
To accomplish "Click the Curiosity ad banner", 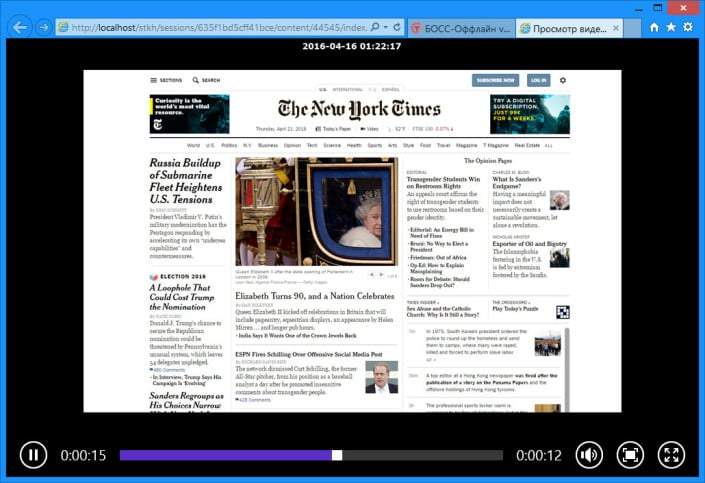I will point(189,114).
